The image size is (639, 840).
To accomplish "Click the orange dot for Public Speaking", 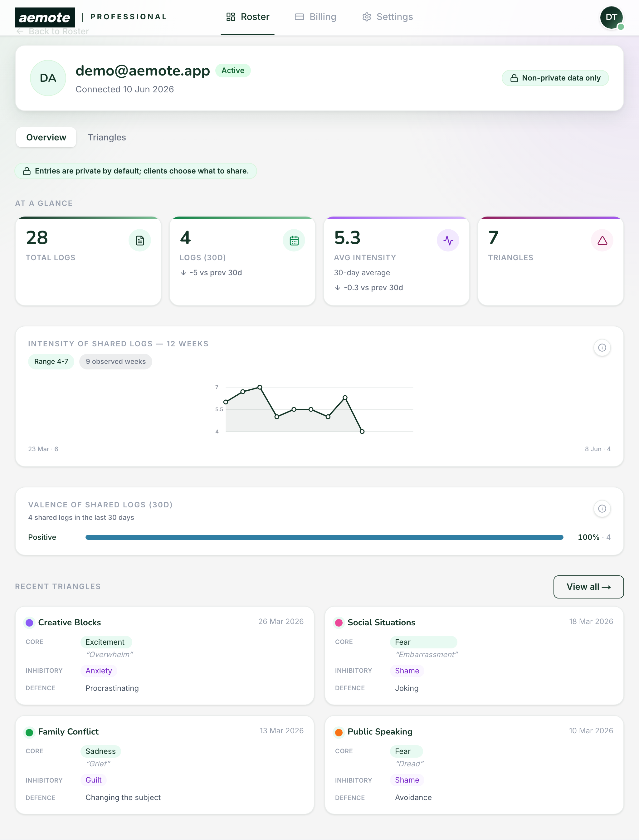I will point(339,732).
